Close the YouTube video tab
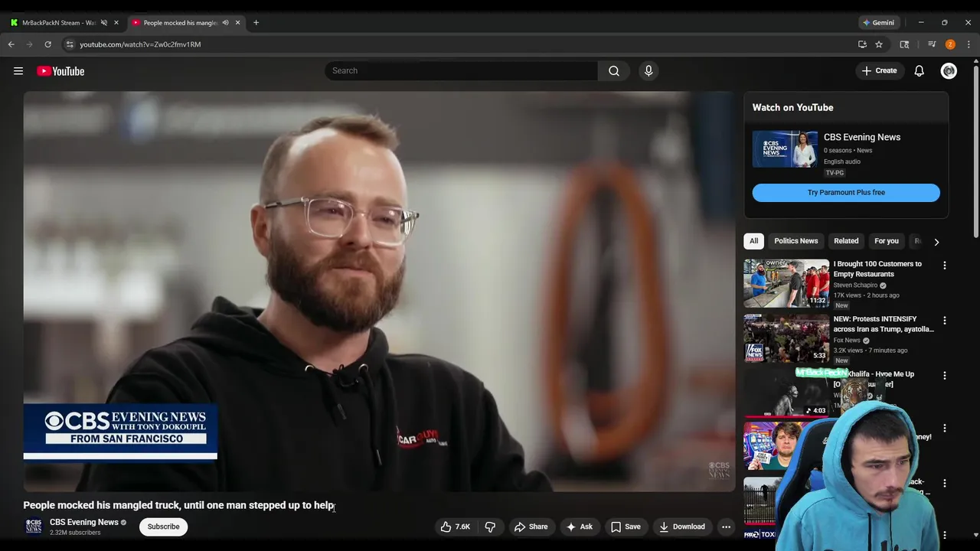 pyautogui.click(x=237, y=23)
